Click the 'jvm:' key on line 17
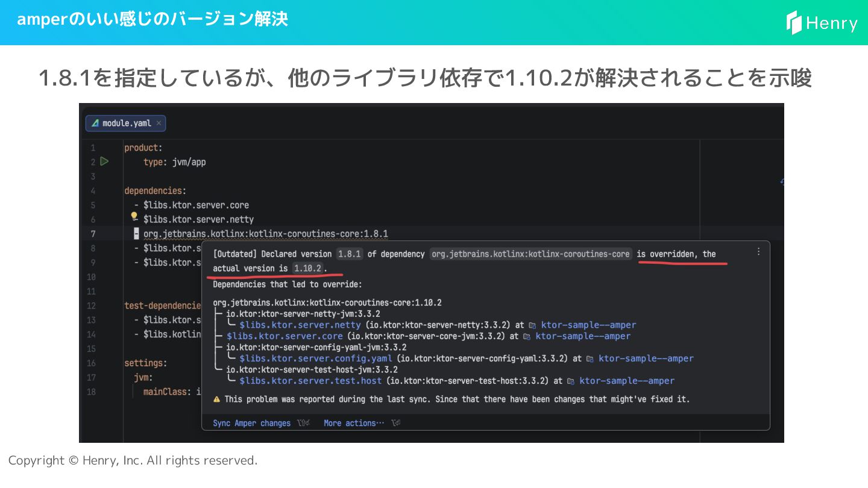This screenshot has height=488, width=868. click(x=143, y=377)
